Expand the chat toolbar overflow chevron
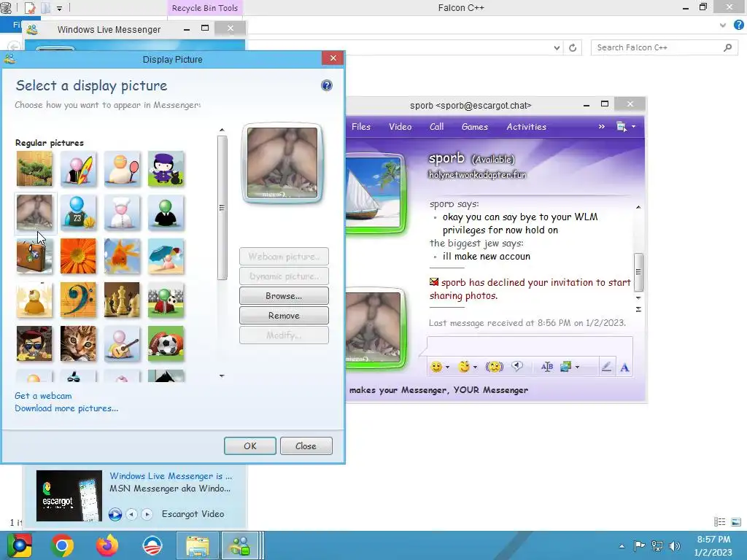Screen dimensions: 747x560 (x=601, y=127)
